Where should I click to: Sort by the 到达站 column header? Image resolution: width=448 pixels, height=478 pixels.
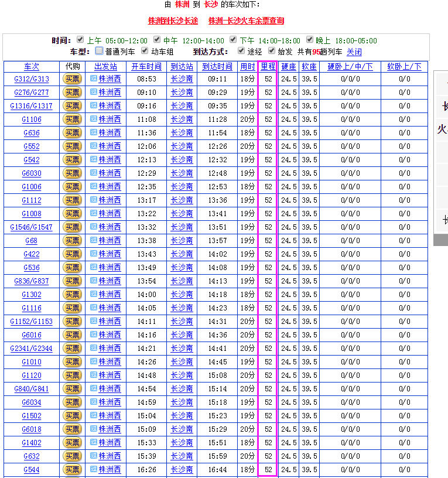pyautogui.click(x=182, y=66)
